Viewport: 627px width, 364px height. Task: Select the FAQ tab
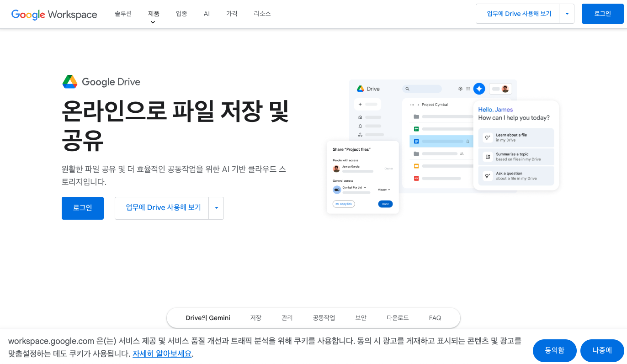click(435, 318)
